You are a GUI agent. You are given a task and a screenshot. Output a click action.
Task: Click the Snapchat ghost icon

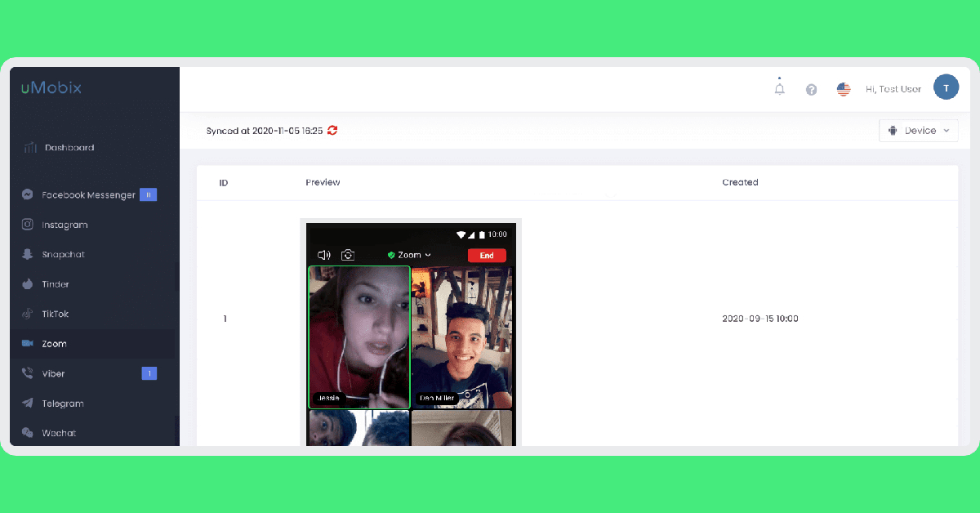click(28, 254)
